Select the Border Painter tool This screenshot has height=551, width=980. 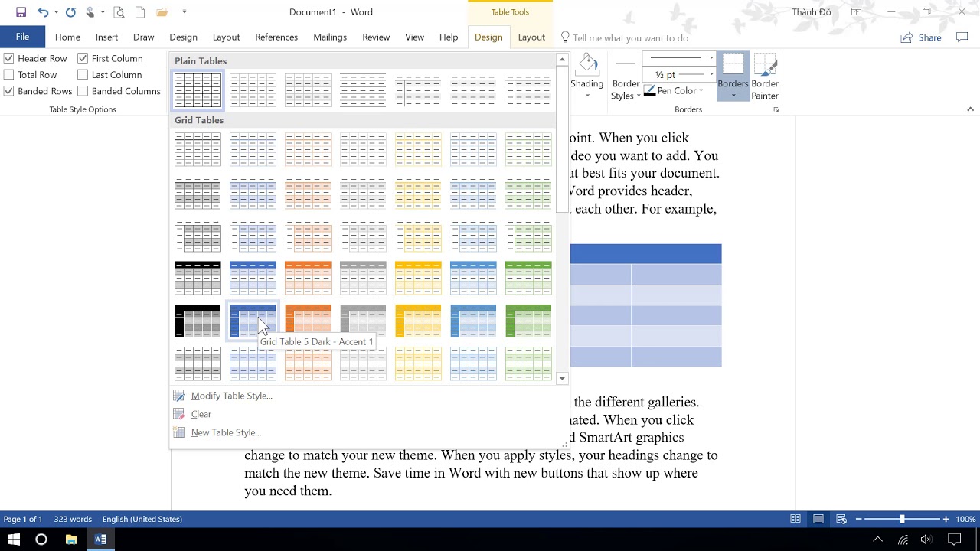pos(764,77)
